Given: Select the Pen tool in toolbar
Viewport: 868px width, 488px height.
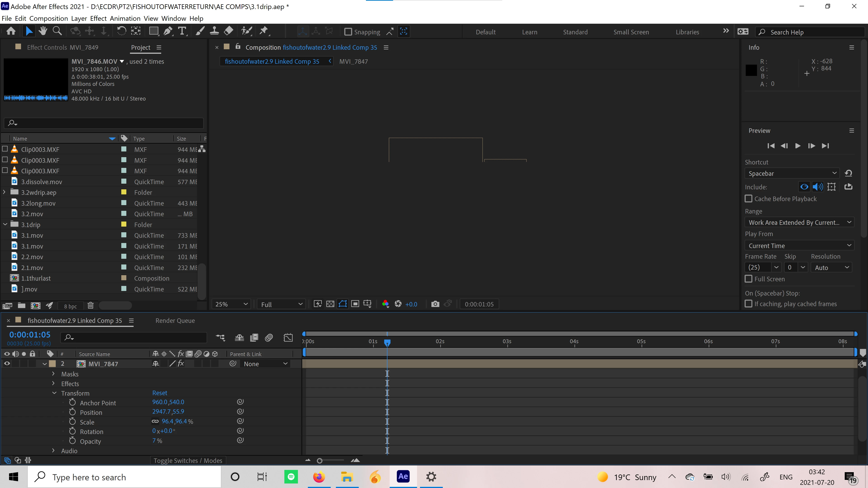Looking at the screenshot, I should (167, 31).
